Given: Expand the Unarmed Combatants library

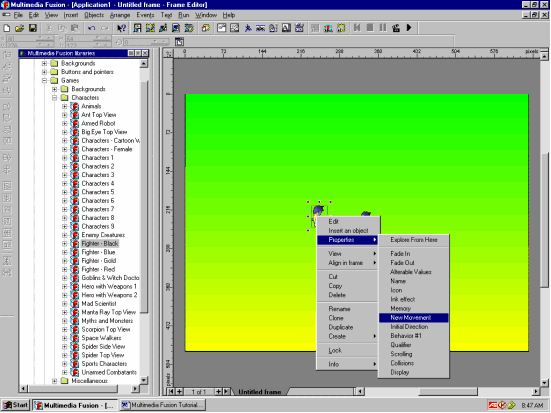Looking at the screenshot, I should 65,373.
